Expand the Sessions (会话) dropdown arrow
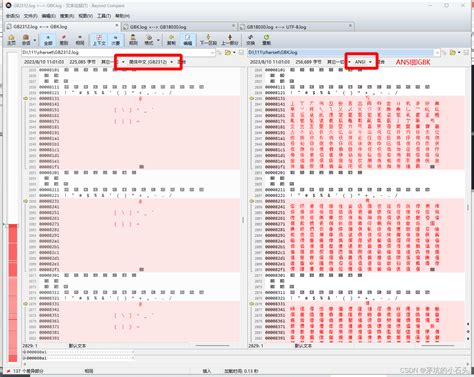474x377 pixels. (35, 40)
